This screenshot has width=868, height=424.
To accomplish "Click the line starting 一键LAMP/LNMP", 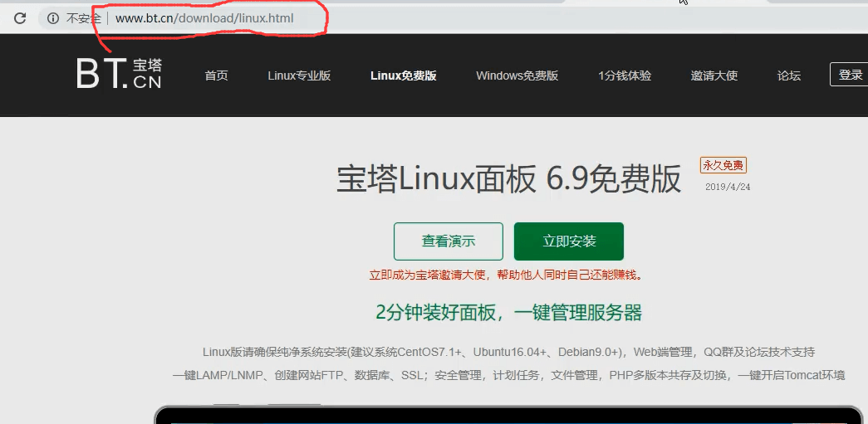I will [x=508, y=375].
